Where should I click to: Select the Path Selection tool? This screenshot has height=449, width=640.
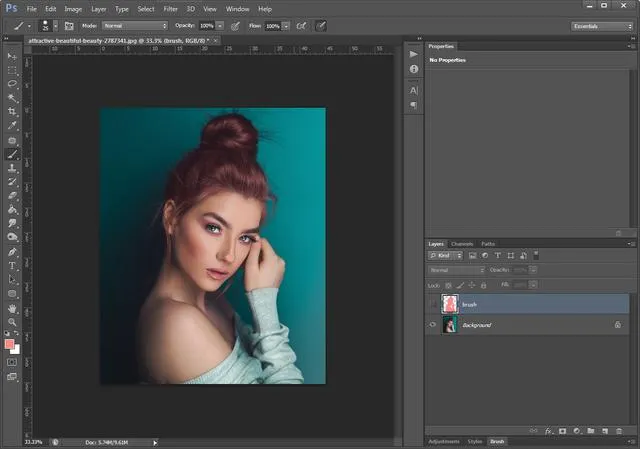click(x=12, y=280)
